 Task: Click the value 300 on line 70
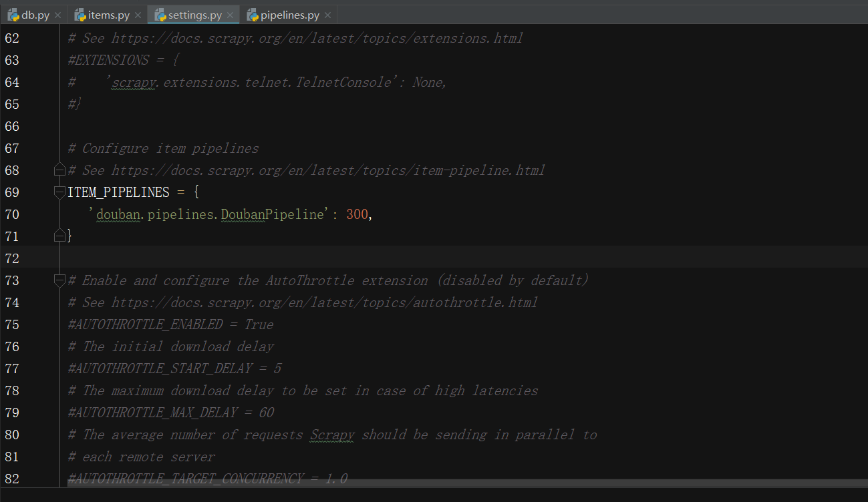tap(357, 214)
